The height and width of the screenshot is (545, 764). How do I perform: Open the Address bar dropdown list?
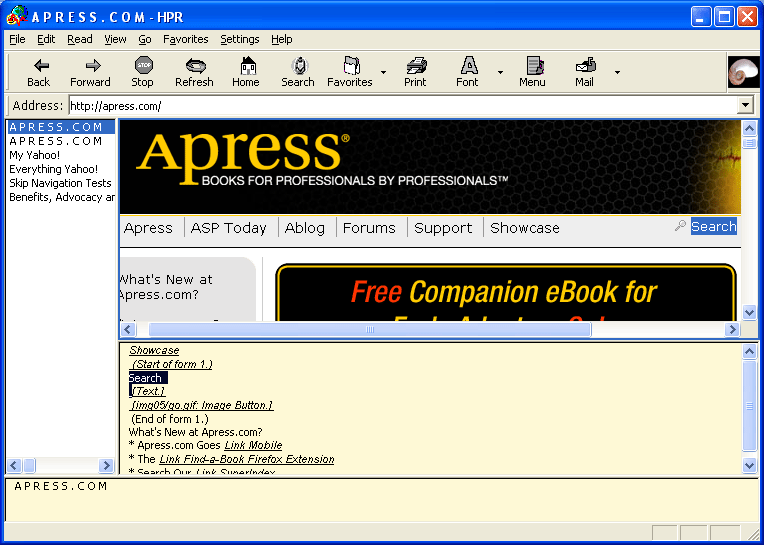(x=745, y=105)
